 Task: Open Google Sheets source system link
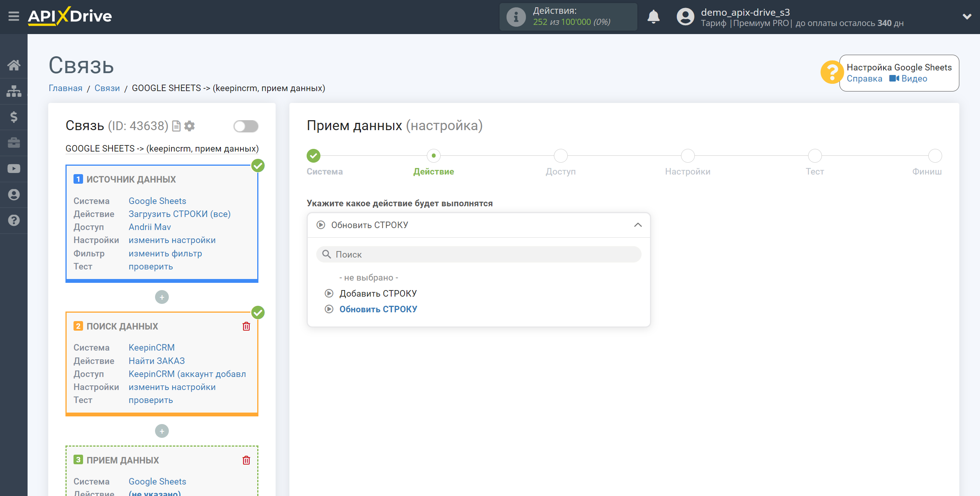coord(157,201)
